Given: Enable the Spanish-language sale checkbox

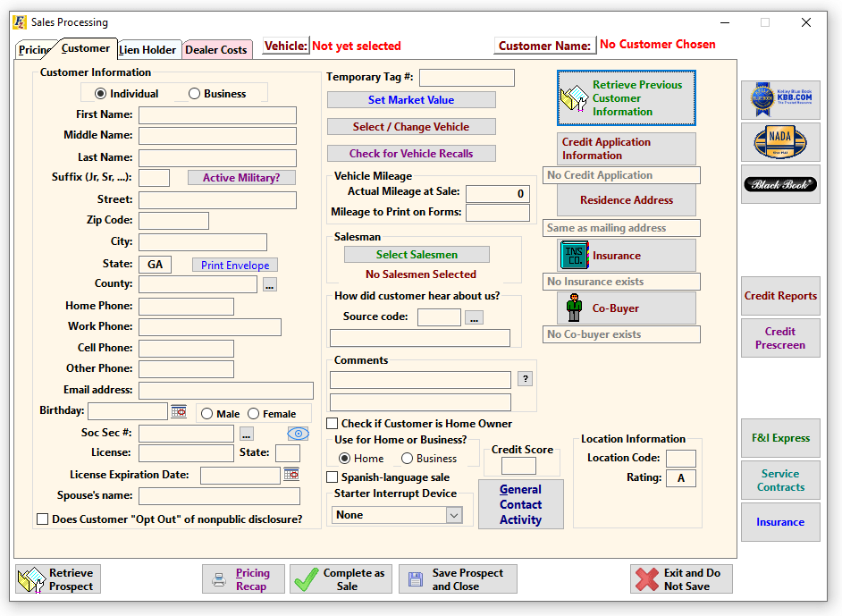Looking at the screenshot, I should 332,477.
